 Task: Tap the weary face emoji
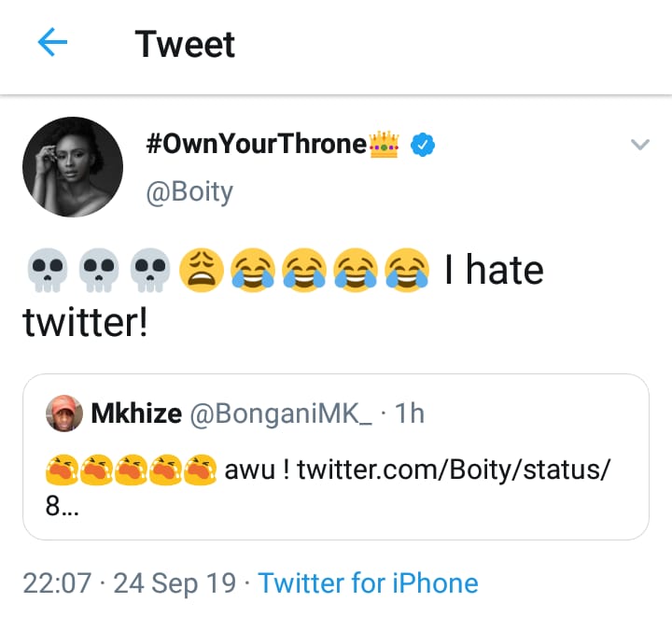point(202,270)
